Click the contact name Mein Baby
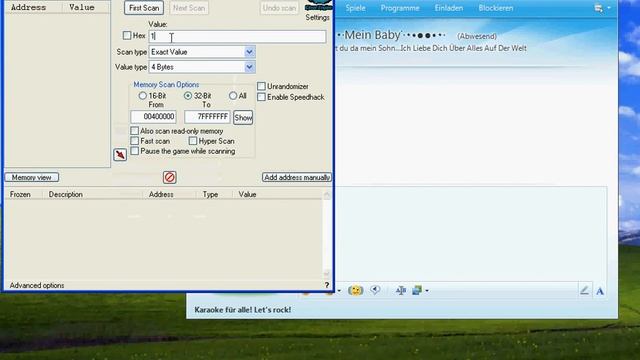 pyautogui.click(x=372, y=35)
